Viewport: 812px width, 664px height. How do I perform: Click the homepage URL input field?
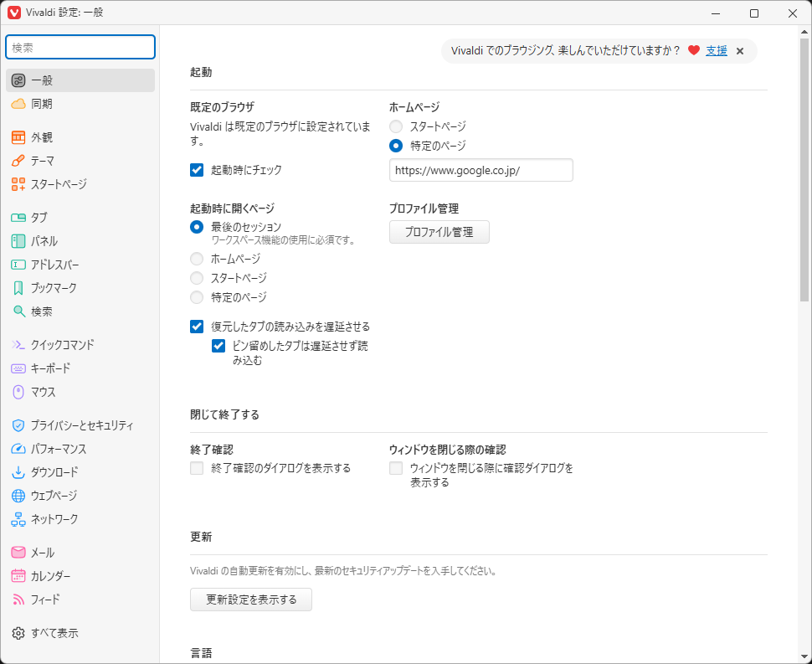click(x=481, y=170)
